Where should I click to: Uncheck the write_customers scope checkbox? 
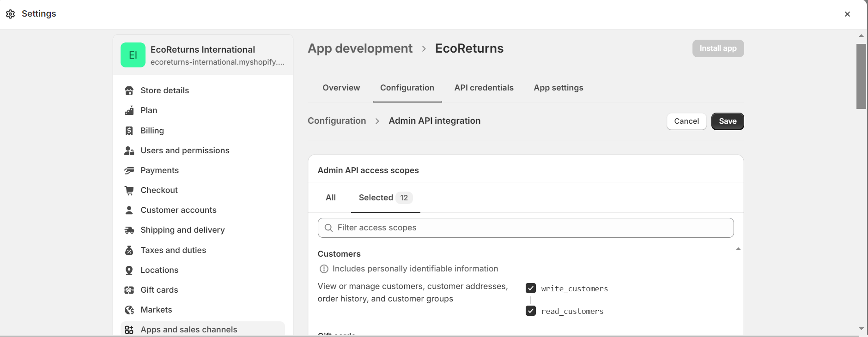tap(531, 289)
